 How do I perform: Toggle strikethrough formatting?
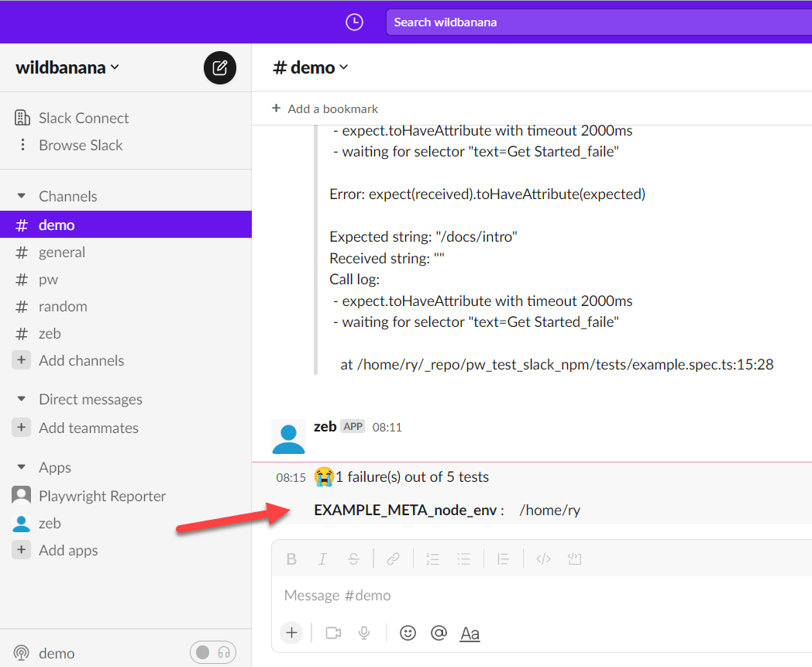point(353,559)
